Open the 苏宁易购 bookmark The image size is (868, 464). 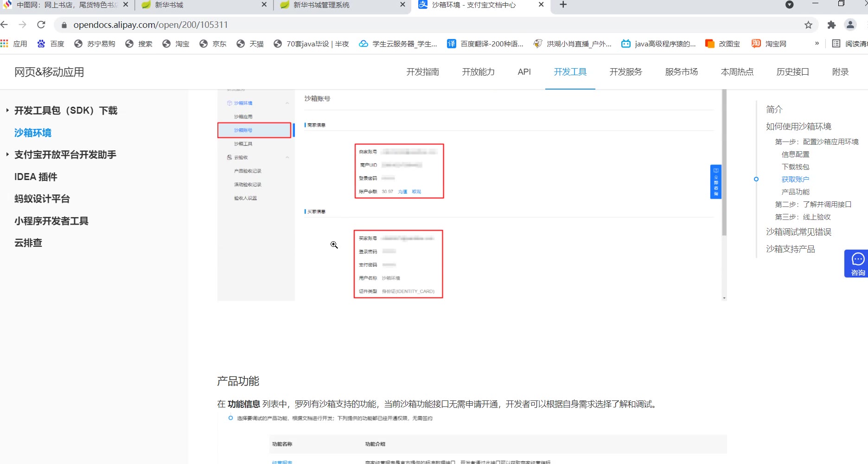click(x=95, y=44)
